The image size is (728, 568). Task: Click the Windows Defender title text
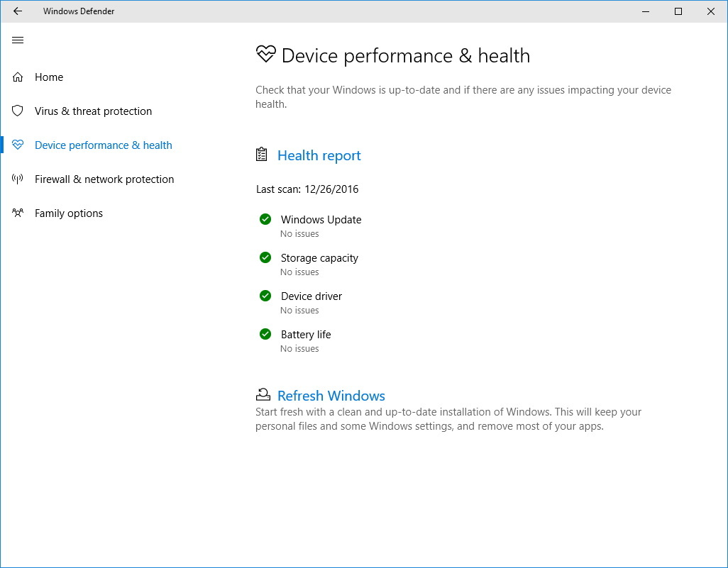79,11
